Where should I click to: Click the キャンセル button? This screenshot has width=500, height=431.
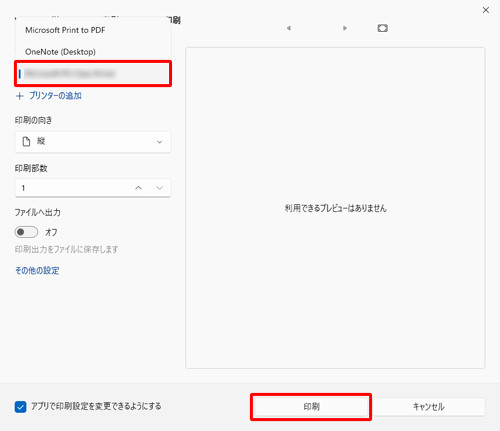(x=429, y=407)
